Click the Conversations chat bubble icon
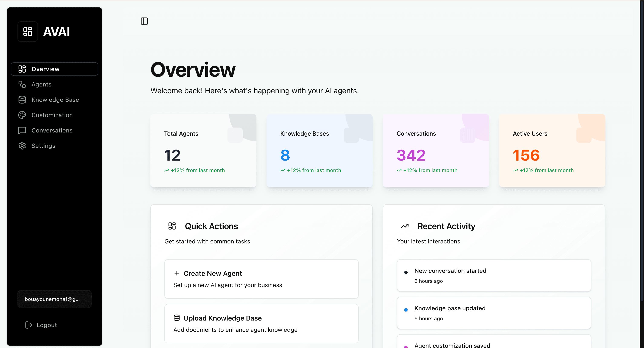The height and width of the screenshot is (348, 644). point(22,130)
